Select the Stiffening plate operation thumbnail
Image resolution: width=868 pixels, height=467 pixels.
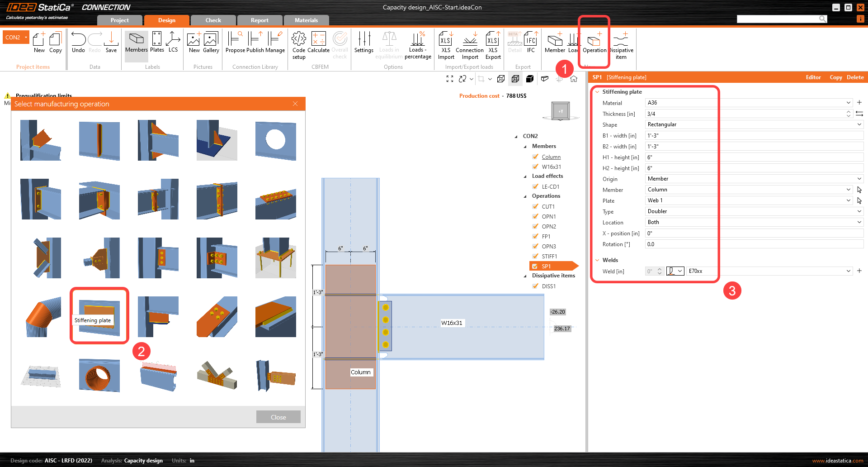pos(99,315)
